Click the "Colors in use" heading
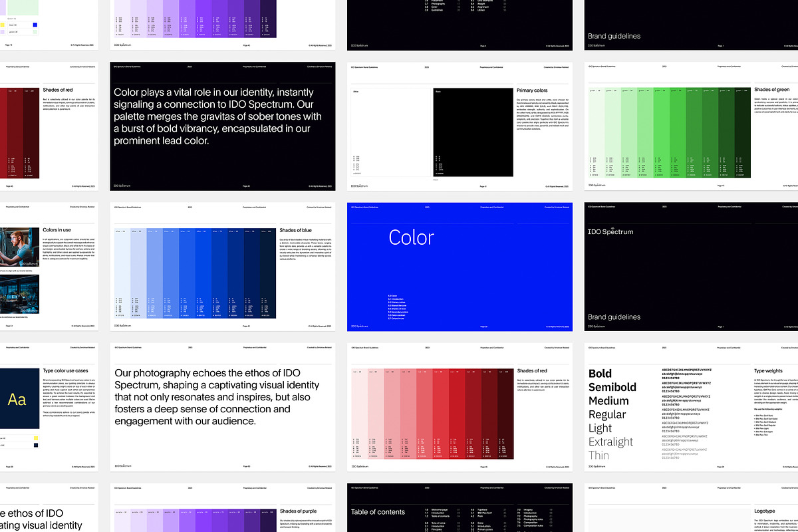Image resolution: width=798 pixels, height=532 pixels. click(x=57, y=230)
